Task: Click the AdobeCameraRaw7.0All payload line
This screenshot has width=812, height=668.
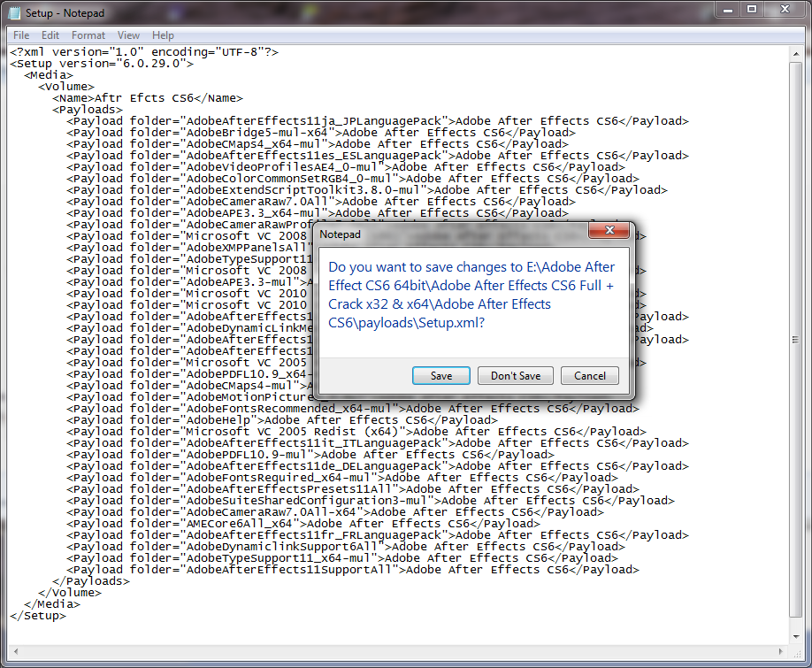Action: click(321, 202)
